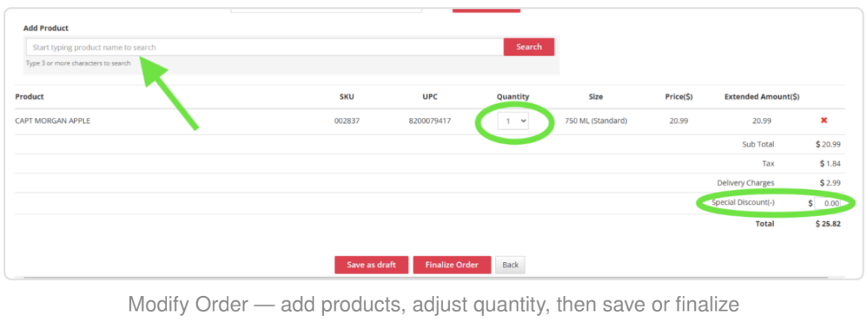Click the Search button

click(529, 47)
